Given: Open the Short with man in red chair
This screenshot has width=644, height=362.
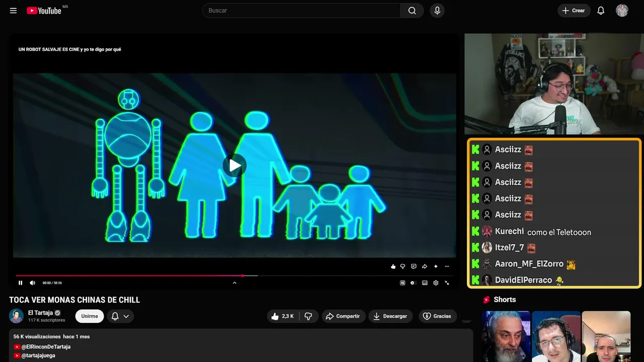Looking at the screenshot, I should (x=556, y=336).
